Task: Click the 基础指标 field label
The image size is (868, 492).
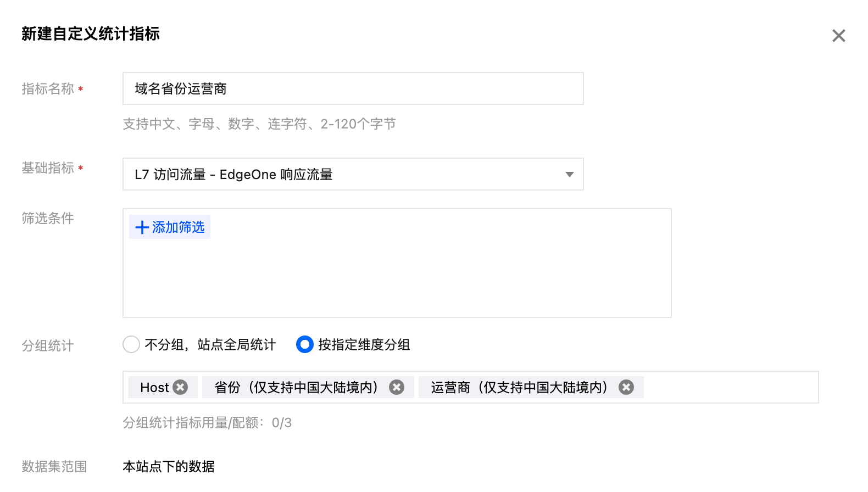Action: click(x=48, y=168)
